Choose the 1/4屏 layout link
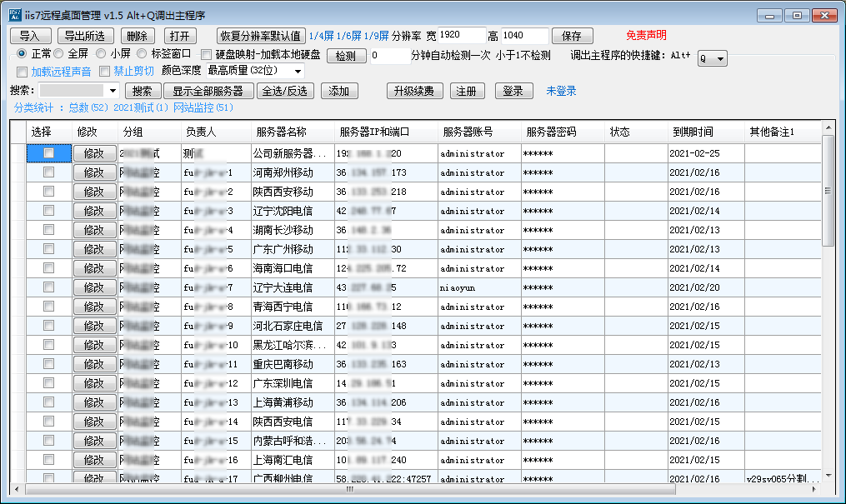Screen dimensions: 846x504 pos(321,36)
